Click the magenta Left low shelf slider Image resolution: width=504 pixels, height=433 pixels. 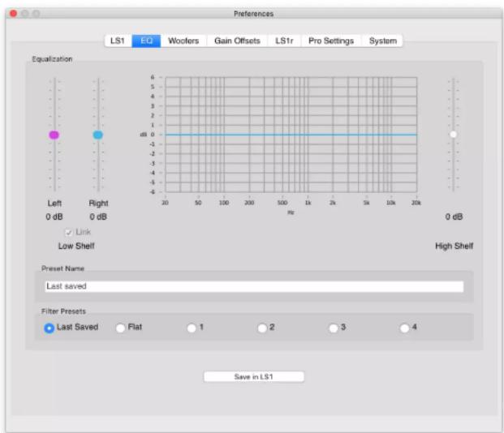coord(54,135)
